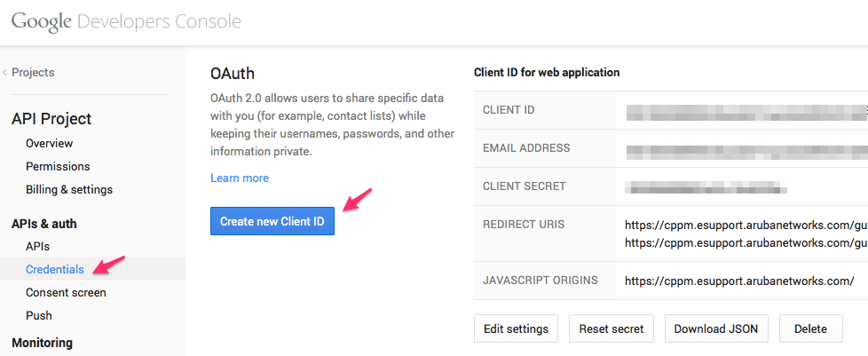
Task: Open the Consent screen page
Action: [66, 292]
